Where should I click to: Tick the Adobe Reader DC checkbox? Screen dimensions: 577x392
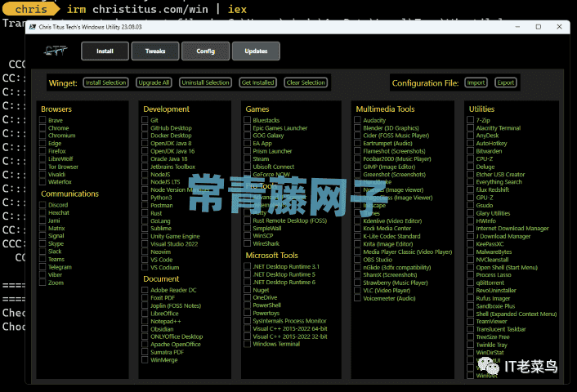pyautogui.click(x=145, y=290)
